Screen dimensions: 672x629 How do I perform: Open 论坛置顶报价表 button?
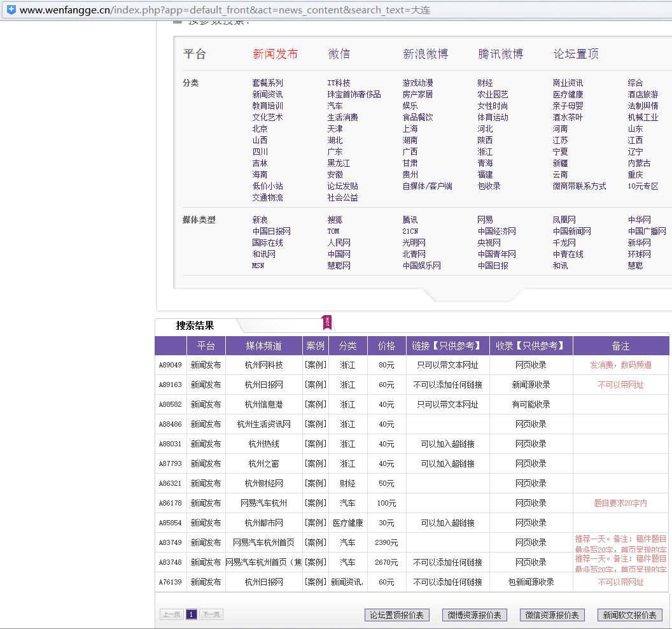(x=397, y=615)
